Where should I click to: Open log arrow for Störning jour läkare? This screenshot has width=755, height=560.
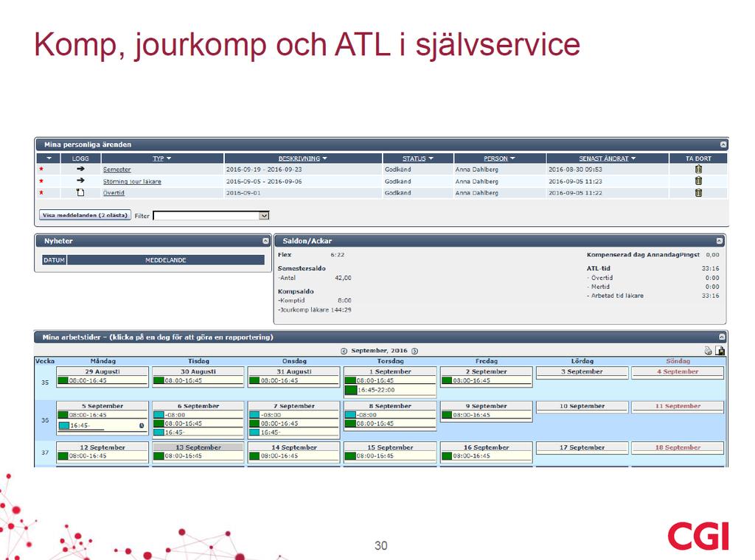tap(80, 181)
